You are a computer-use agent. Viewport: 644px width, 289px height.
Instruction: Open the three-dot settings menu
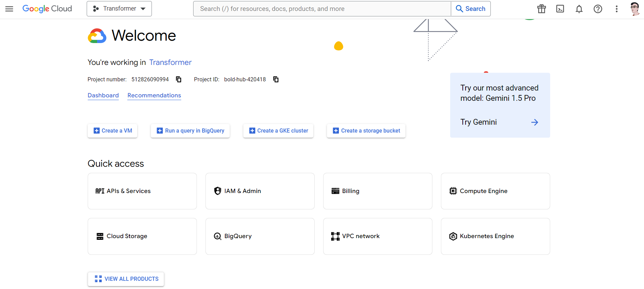tap(617, 9)
